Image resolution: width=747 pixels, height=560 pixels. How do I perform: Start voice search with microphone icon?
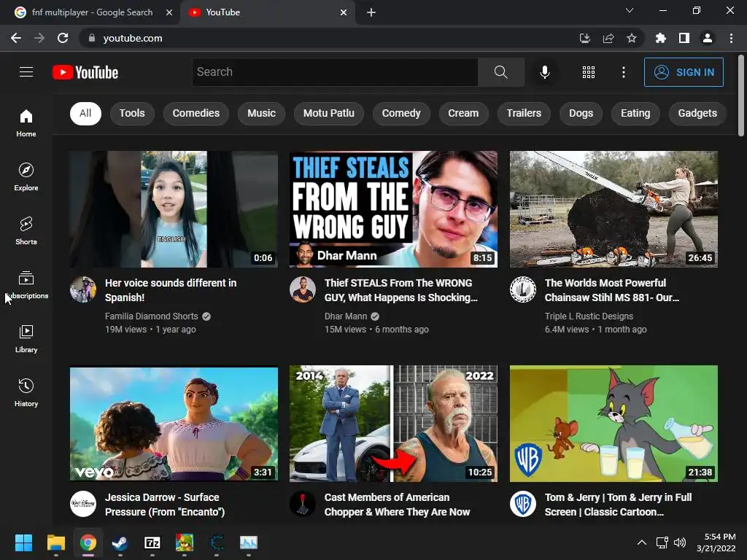(x=544, y=72)
